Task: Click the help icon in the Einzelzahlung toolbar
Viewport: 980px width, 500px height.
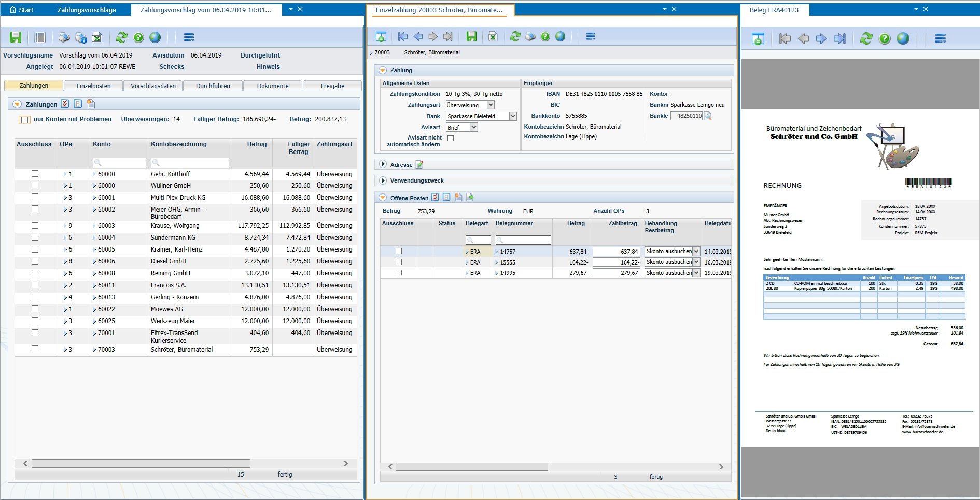Action: [x=545, y=36]
